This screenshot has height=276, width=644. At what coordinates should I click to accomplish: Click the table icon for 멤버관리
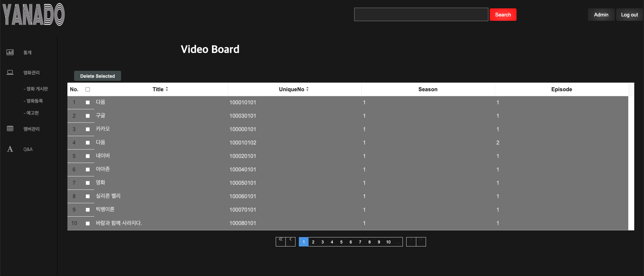pos(10,129)
